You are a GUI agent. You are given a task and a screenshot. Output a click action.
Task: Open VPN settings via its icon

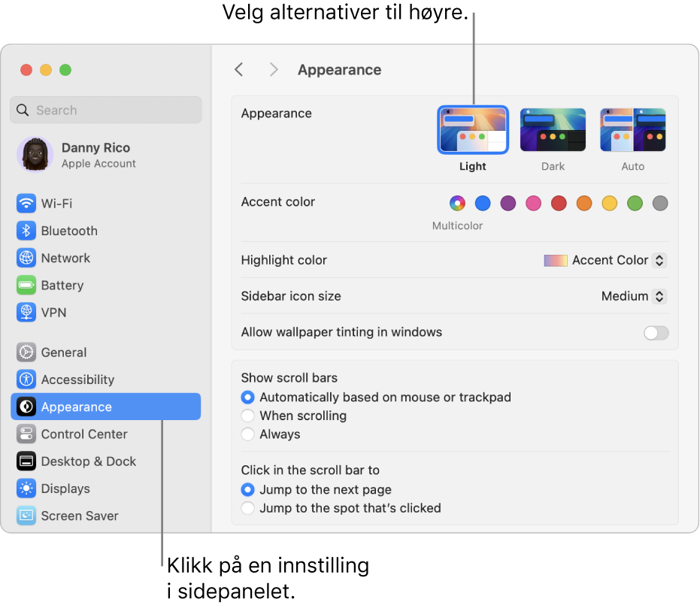pyautogui.click(x=26, y=313)
